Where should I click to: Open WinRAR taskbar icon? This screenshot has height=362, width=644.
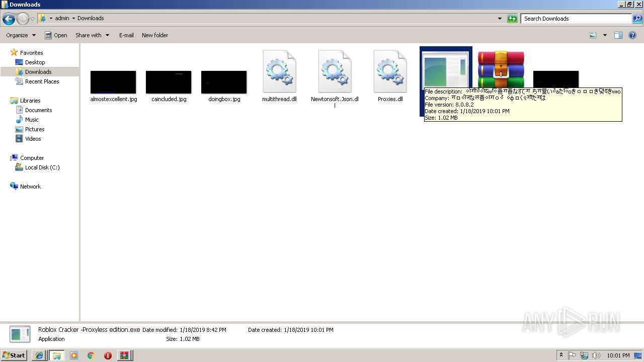click(x=124, y=355)
